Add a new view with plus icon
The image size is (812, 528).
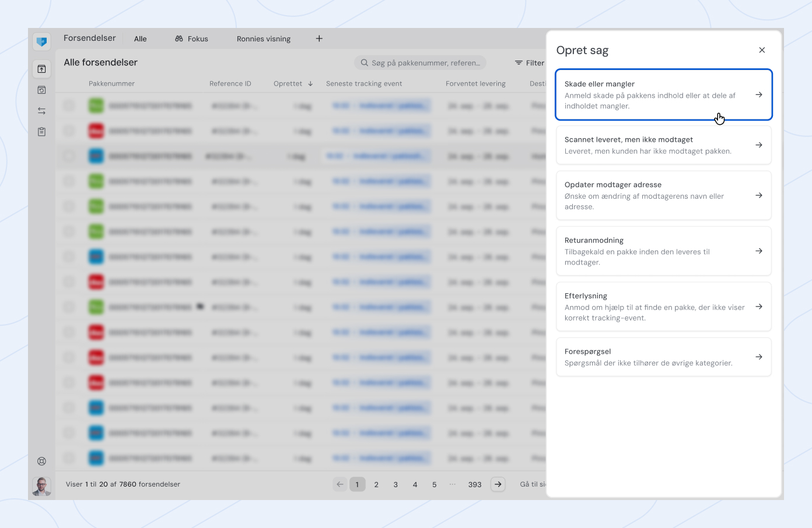click(x=319, y=38)
